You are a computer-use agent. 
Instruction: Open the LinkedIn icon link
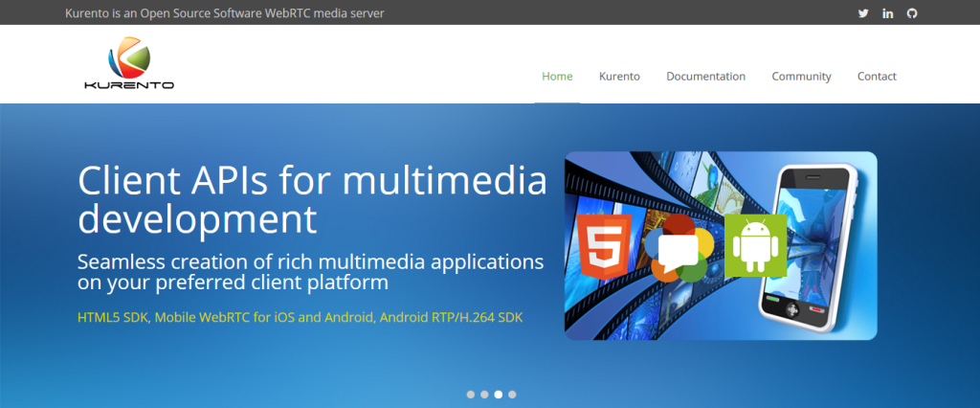(x=887, y=13)
